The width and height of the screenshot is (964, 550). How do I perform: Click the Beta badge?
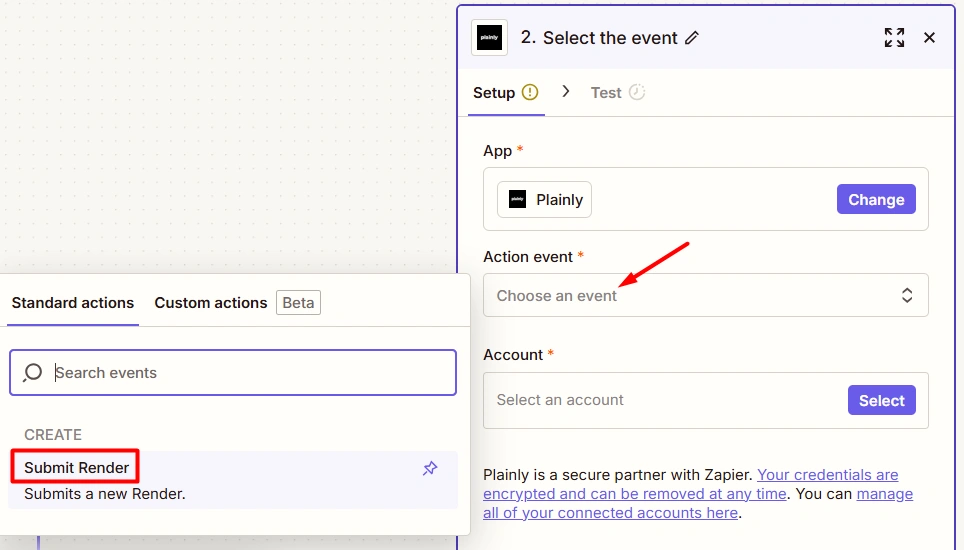(298, 302)
